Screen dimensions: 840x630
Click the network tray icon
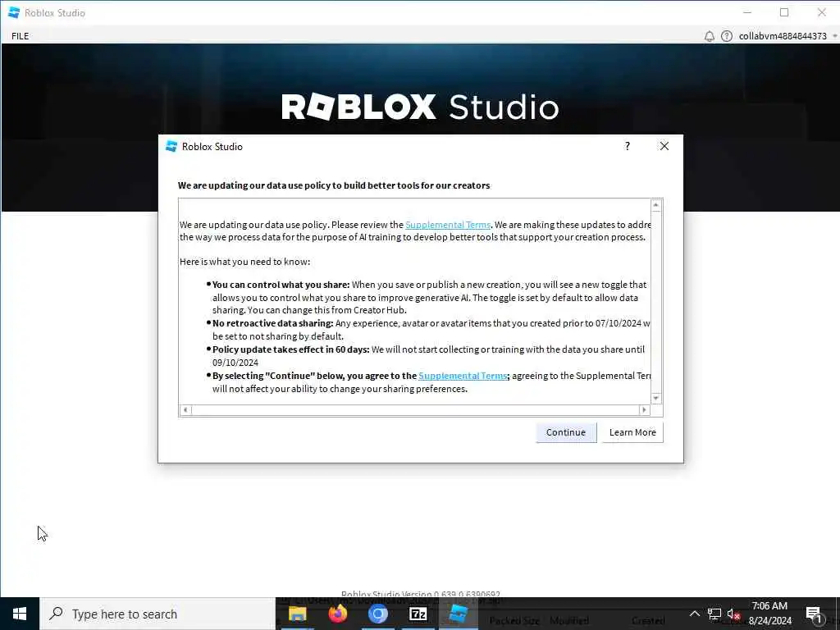(714, 614)
